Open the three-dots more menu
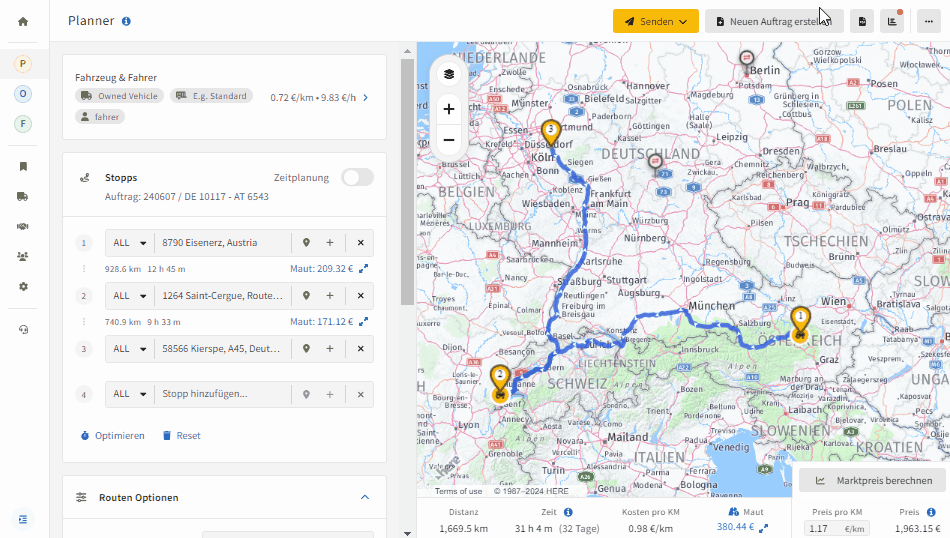 pos(929,21)
